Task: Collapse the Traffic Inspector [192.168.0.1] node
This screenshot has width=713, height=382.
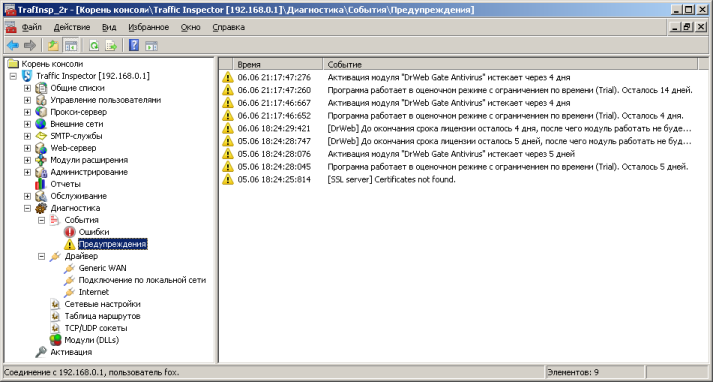Action: click(x=13, y=76)
